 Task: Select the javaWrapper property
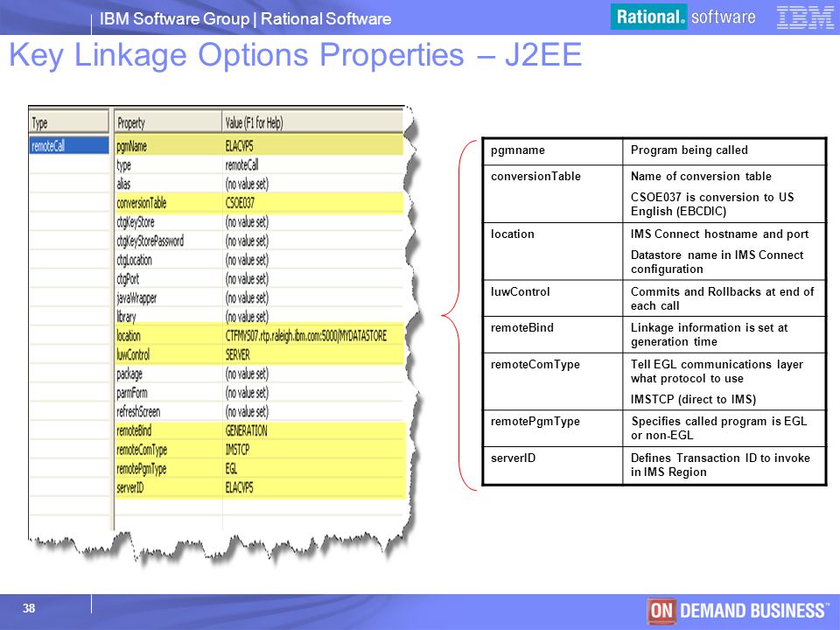(136, 297)
